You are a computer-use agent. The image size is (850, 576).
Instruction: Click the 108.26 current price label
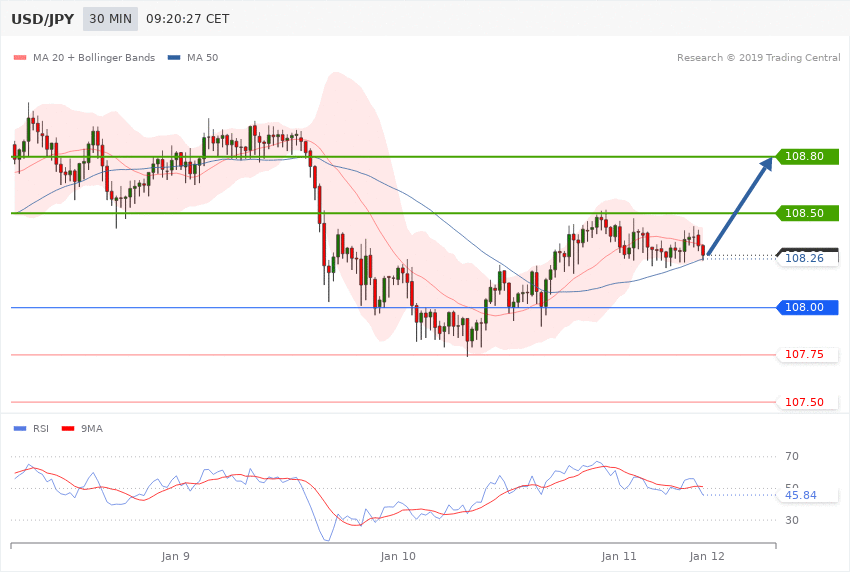pos(808,258)
